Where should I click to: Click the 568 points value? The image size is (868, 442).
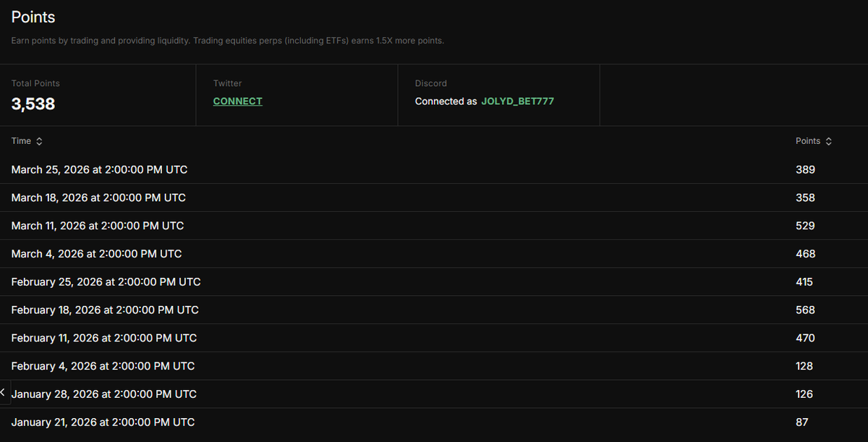click(805, 310)
